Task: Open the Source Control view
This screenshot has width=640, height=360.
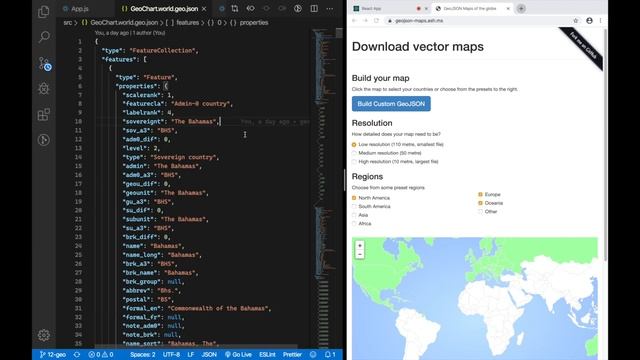Action: [x=44, y=63]
